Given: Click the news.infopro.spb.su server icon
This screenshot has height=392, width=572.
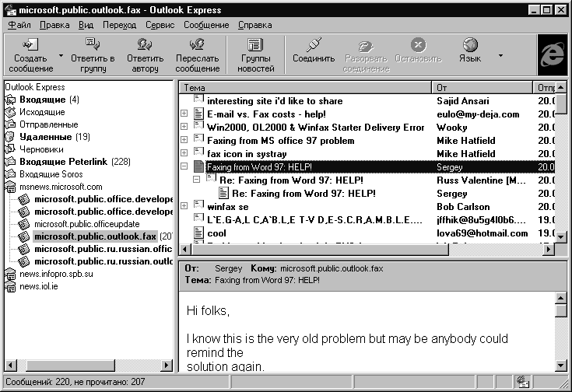Looking at the screenshot, I should pos(11,274).
